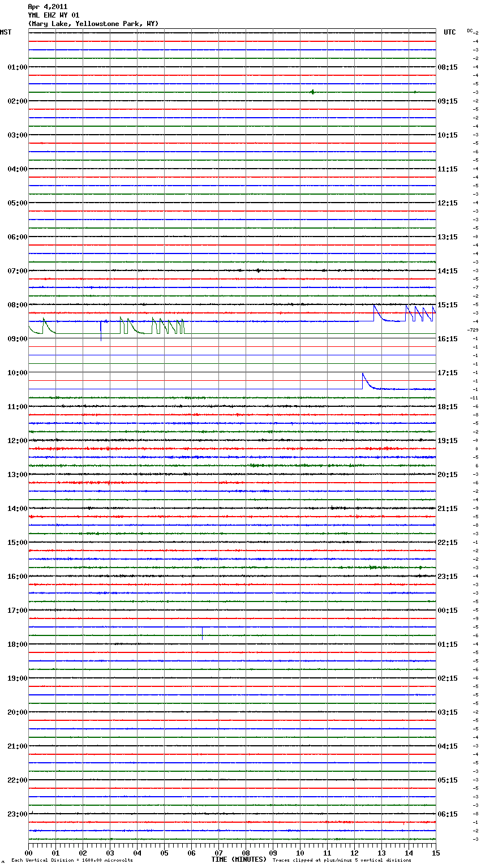
Task: Click the 'UTC' column label
Action: (450, 32)
